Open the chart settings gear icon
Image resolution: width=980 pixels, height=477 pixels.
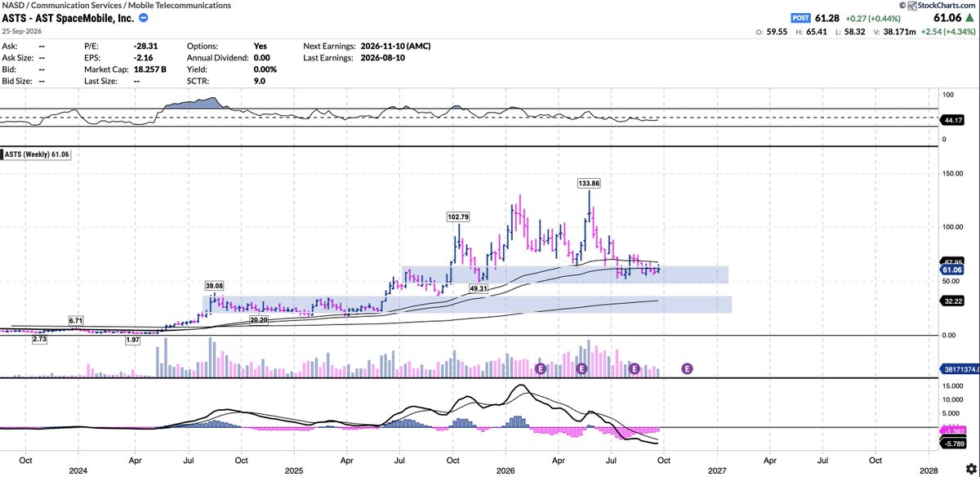[x=969, y=467]
